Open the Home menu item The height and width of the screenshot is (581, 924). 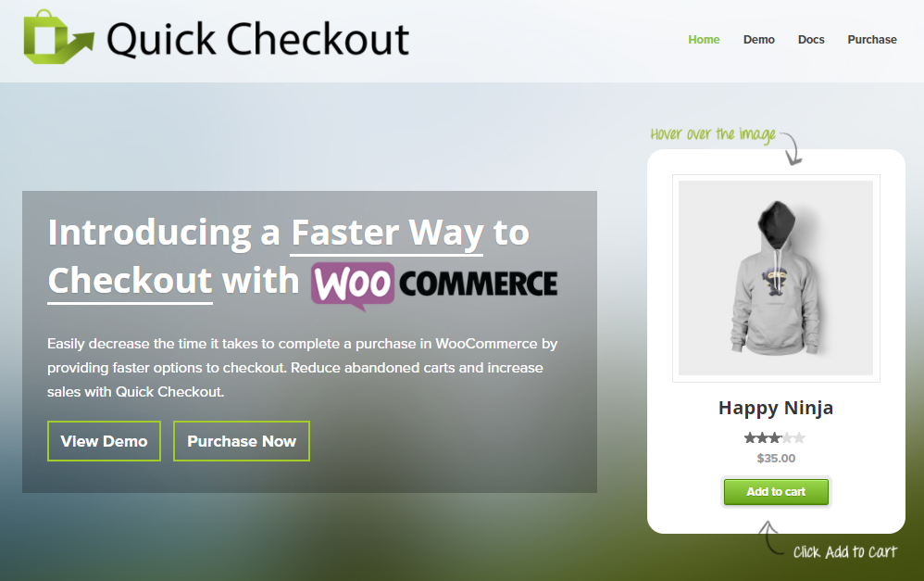[x=704, y=40]
